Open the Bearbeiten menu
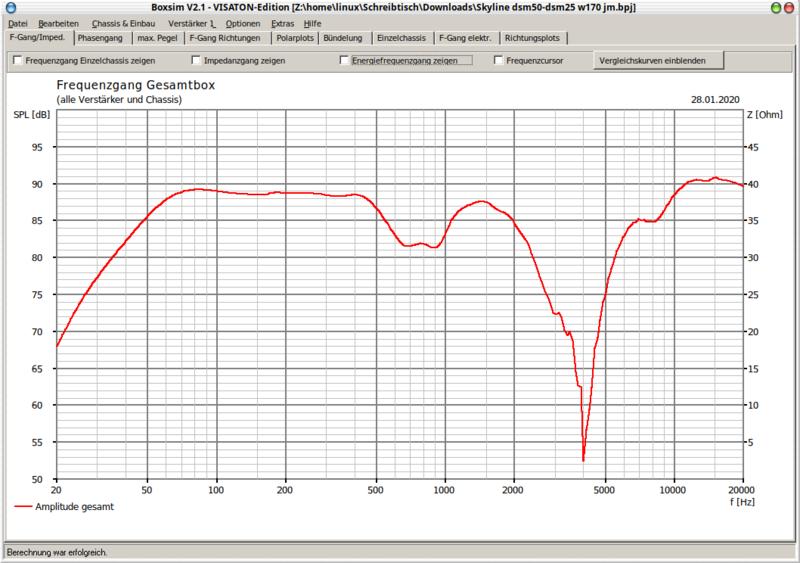Screen dimensions: 800x563 point(58,23)
